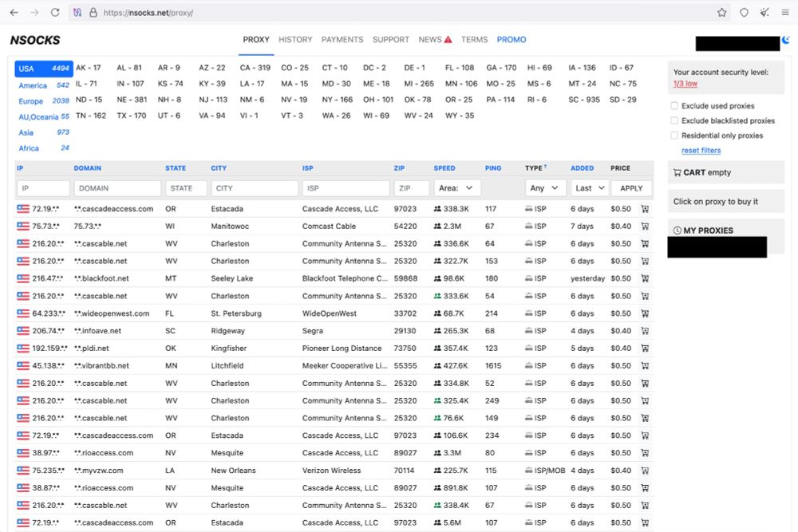This screenshot has height=532, width=798.
Task: Click reset filters link
Action: pyautogui.click(x=701, y=151)
